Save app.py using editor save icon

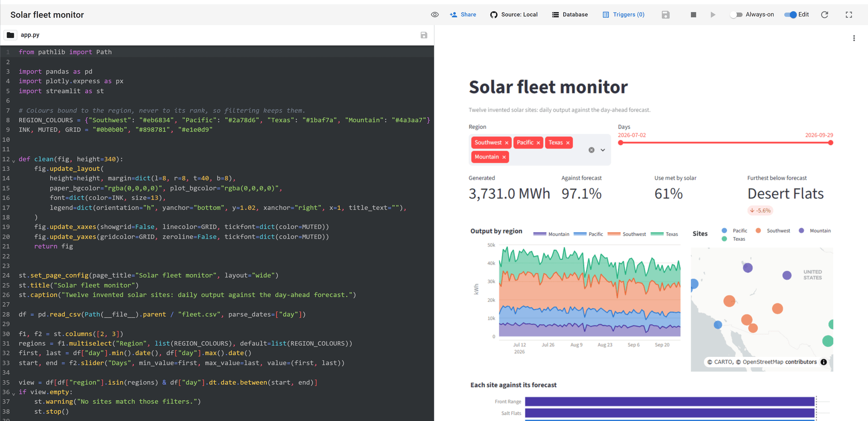(x=424, y=35)
